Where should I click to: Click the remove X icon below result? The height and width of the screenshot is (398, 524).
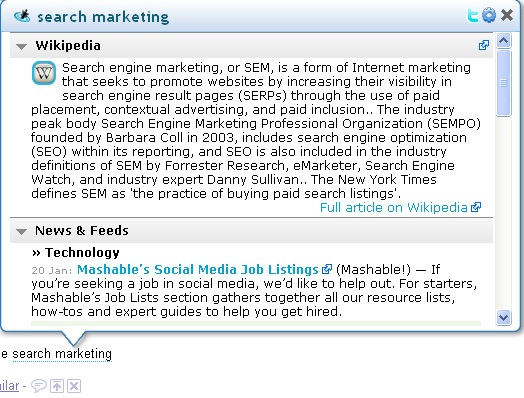point(74,386)
